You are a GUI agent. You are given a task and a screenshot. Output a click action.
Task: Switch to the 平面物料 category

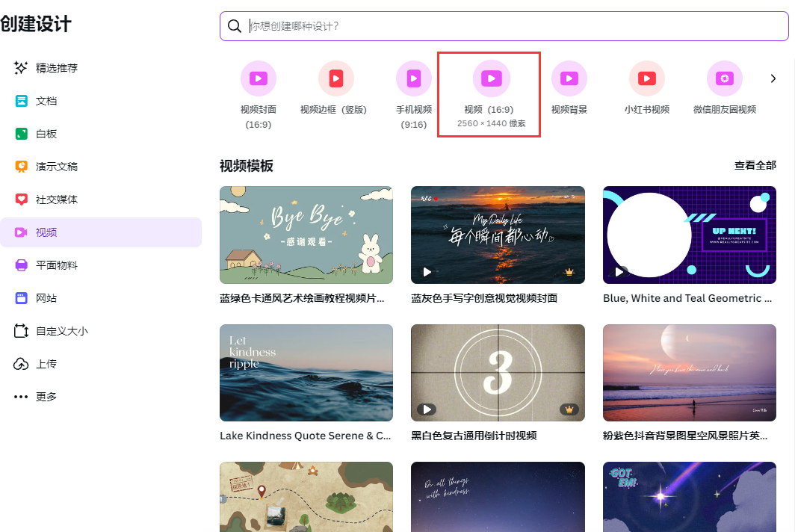click(x=56, y=265)
